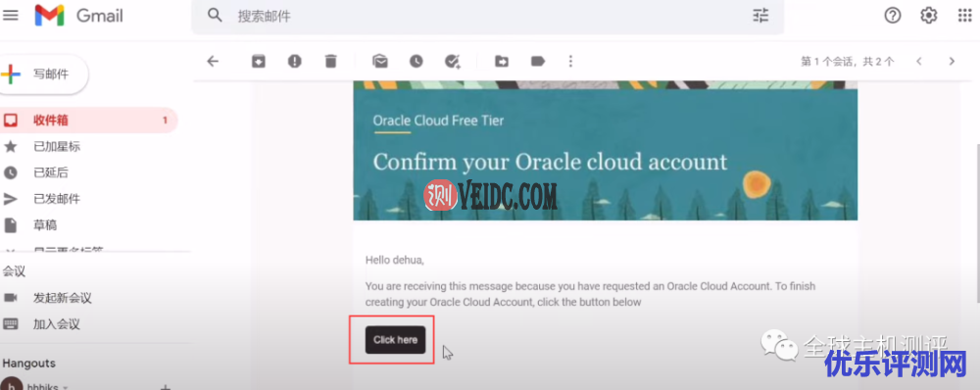Snooze the email with clock icon
This screenshot has height=390, width=980.
click(416, 61)
